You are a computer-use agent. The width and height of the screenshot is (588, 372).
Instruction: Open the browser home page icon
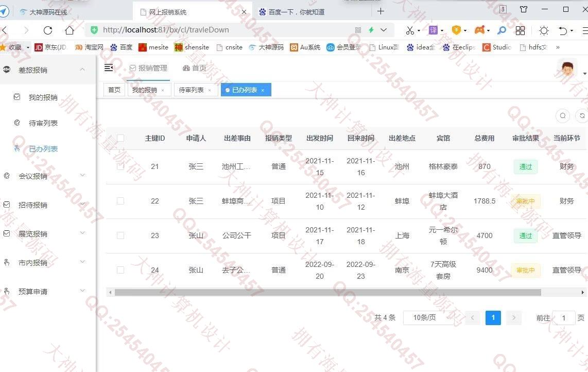[x=70, y=30]
